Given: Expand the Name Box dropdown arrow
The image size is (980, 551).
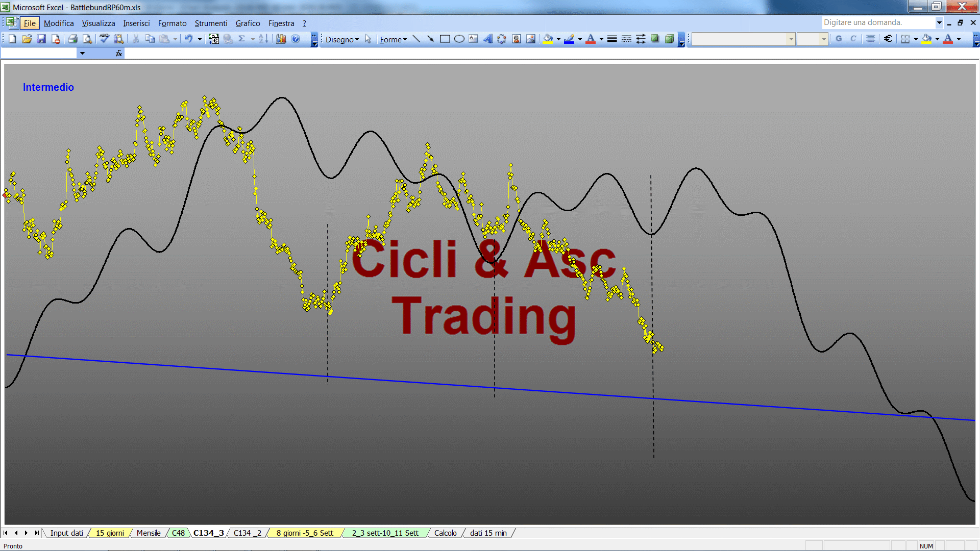Looking at the screenshot, I should click(82, 53).
